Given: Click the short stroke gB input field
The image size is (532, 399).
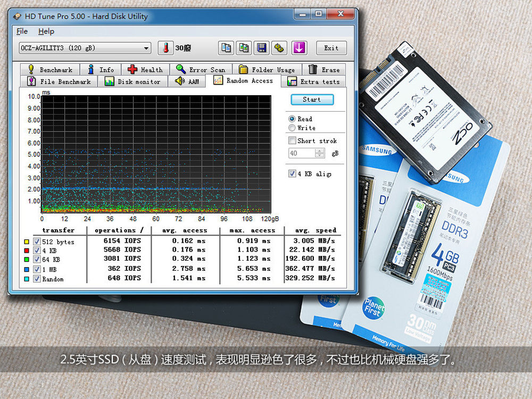Looking at the screenshot, I should (302, 153).
